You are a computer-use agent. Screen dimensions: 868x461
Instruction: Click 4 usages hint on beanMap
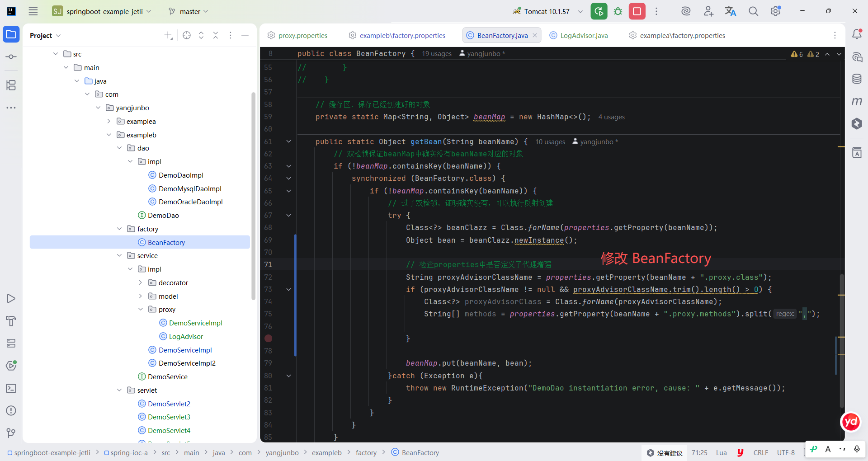612,117
